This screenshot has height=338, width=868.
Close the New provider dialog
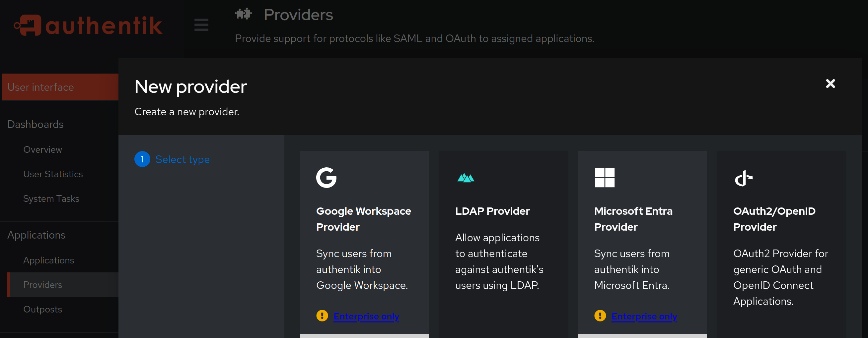click(x=830, y=84)
